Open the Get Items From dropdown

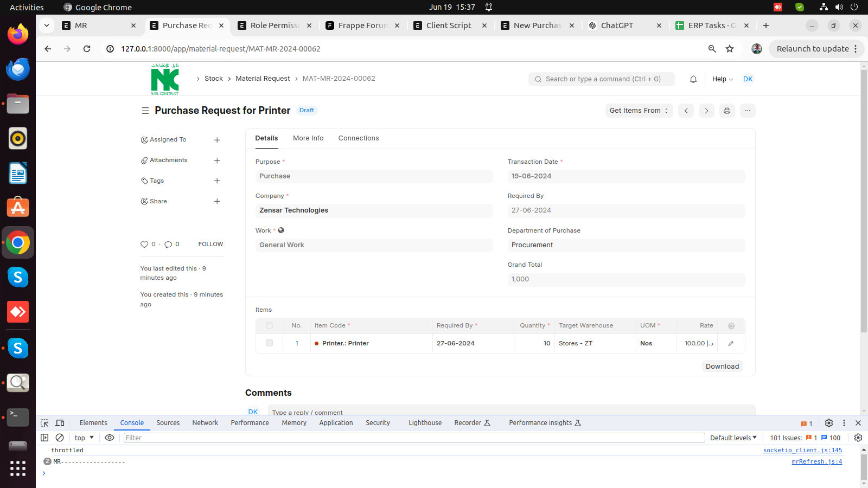tap(639, 111)
